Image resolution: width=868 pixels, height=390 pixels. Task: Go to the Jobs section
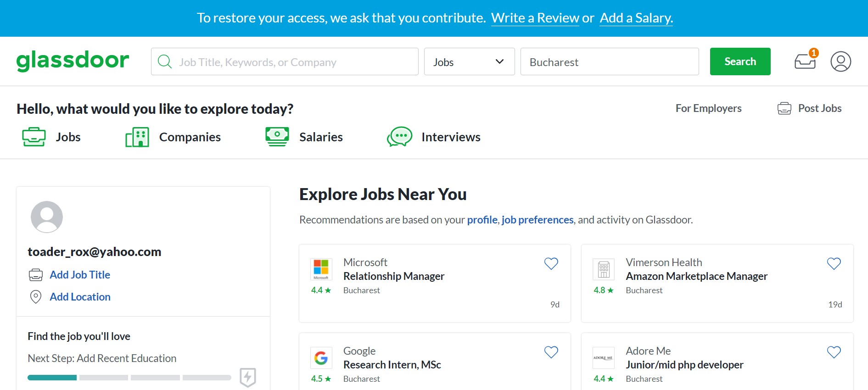pyautogui.click(x=68, y=137)
